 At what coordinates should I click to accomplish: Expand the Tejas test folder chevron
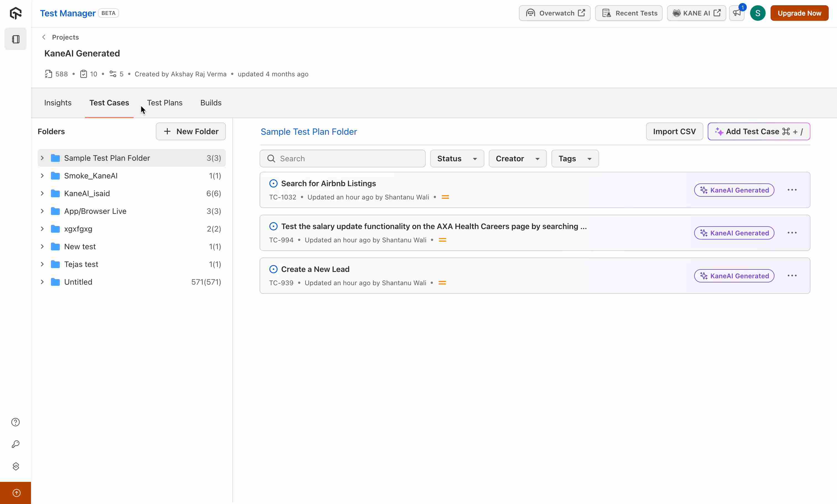tap(42, 264)
